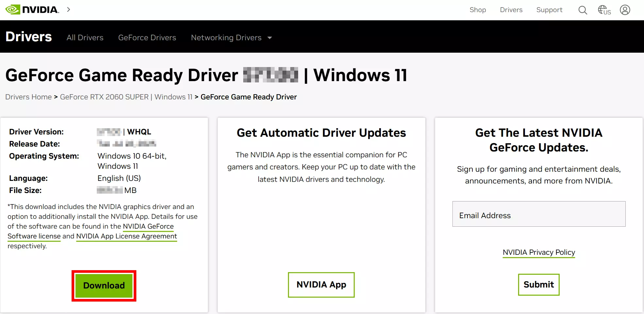644x314 pixels.
Task: Open the NVIDIA Privacy Policy link
Action: (x=539, y=252)
